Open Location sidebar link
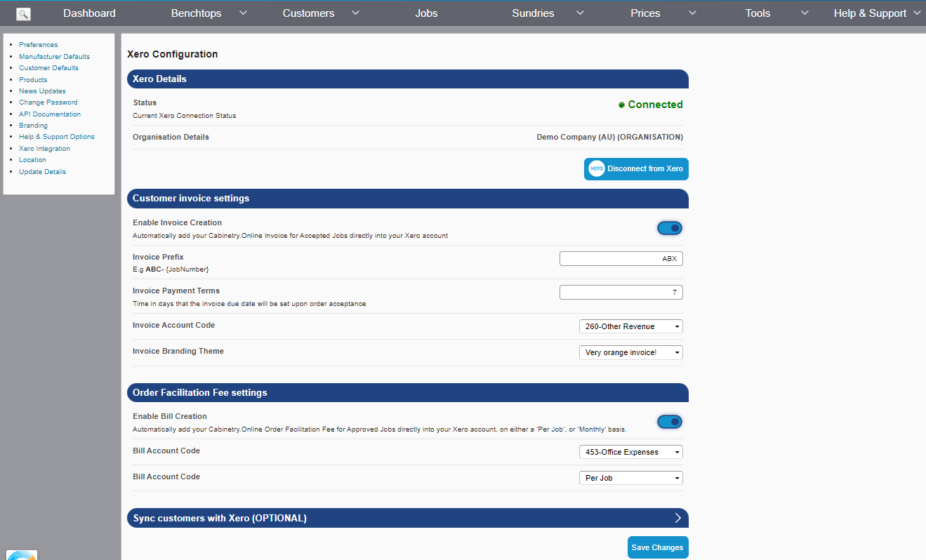Image resolution: width=926 pixels, height=560 pixels. [32, 160]
